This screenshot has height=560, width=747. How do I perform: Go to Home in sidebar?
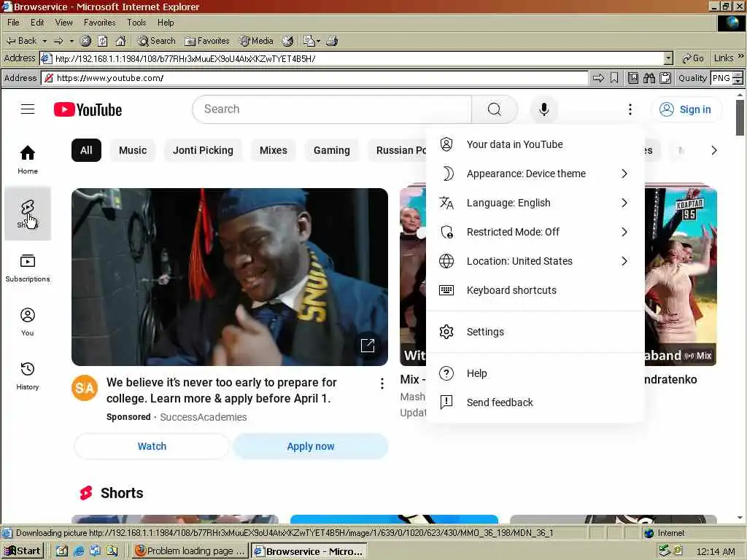28,160
